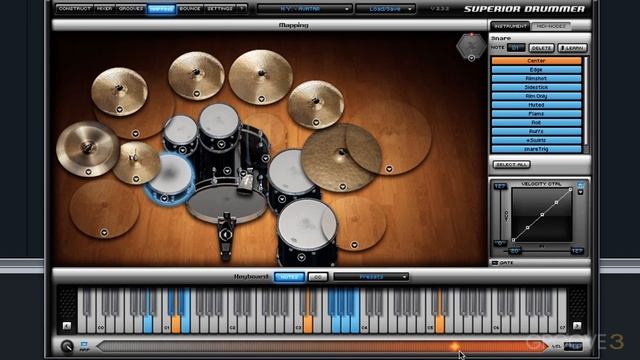This screenshot has height=360, width=640.
Task: Click the Learn button
Action: tap(572, 48)
